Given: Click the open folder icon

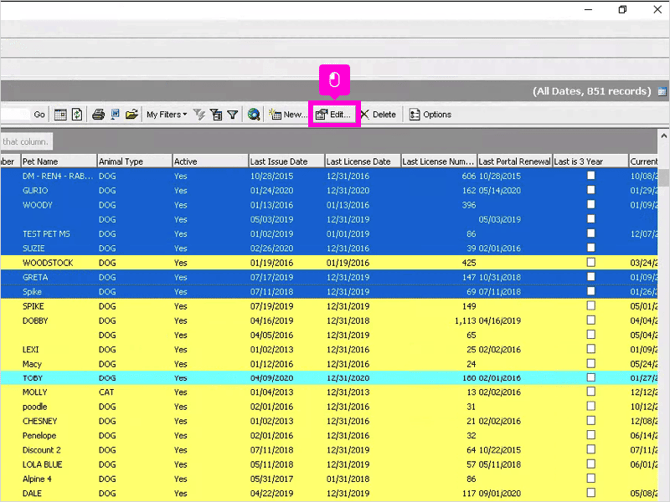Looking at the screenshot, I should (x=131, y=114).
